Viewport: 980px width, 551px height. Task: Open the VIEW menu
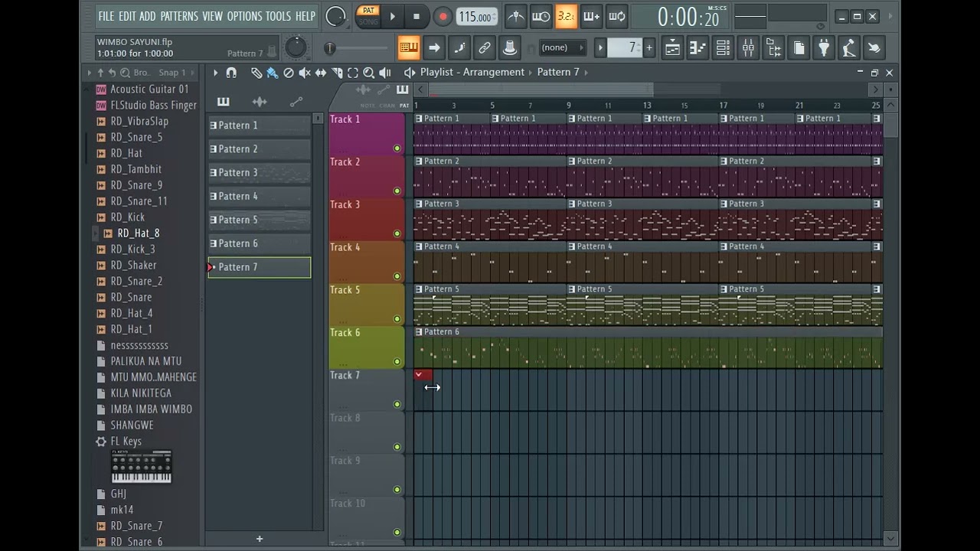click(213, 16)
